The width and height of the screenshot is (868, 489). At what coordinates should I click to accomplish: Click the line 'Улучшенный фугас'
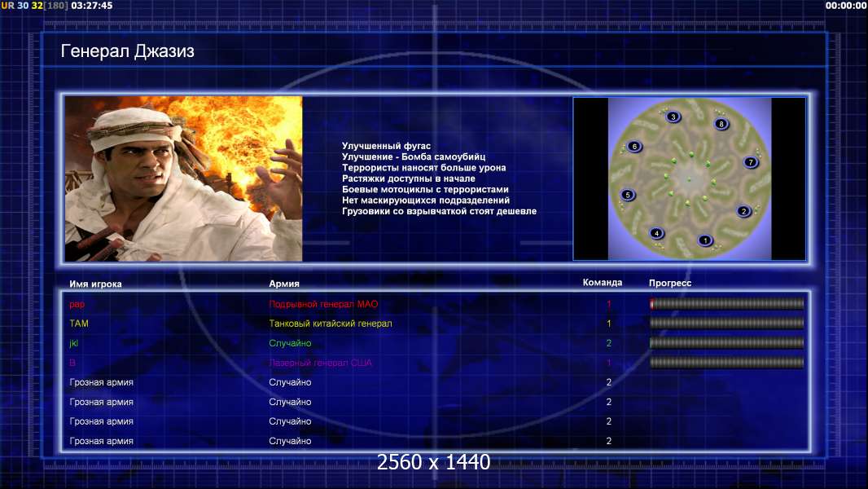(386, 146)
